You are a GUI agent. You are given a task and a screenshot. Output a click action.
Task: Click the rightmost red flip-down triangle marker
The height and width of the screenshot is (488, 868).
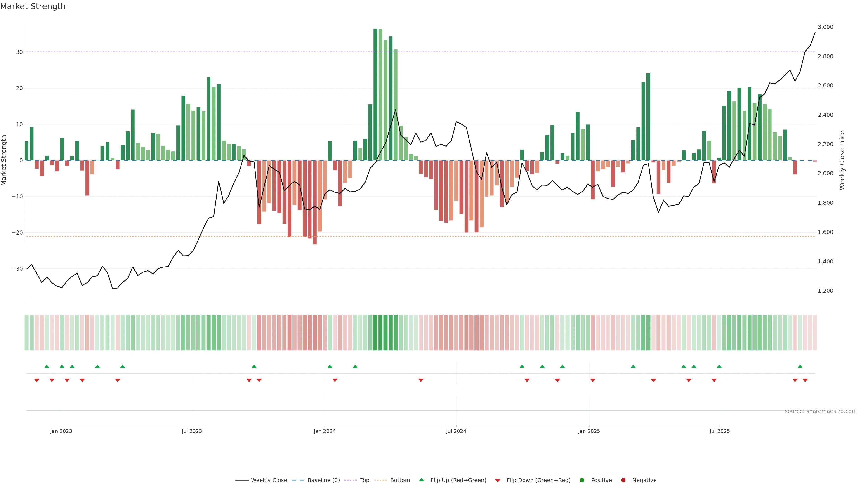(805, 380)
